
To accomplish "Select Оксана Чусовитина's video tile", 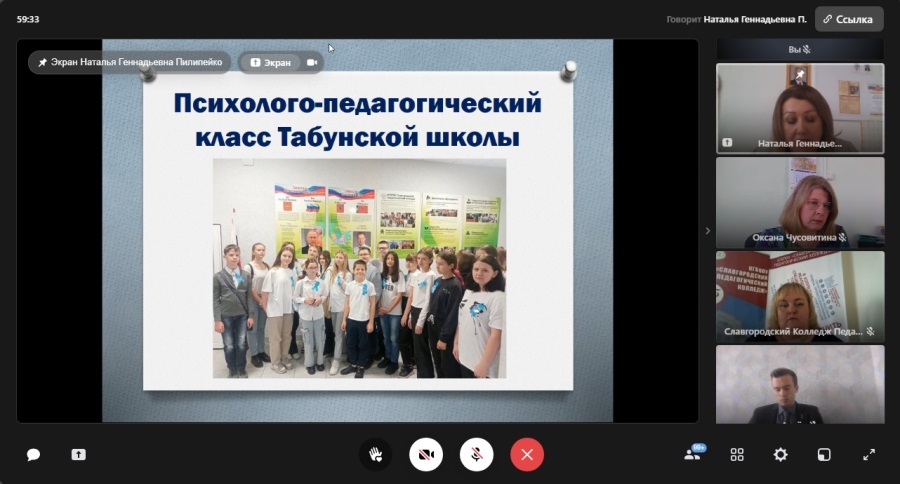I will point(800,203).
